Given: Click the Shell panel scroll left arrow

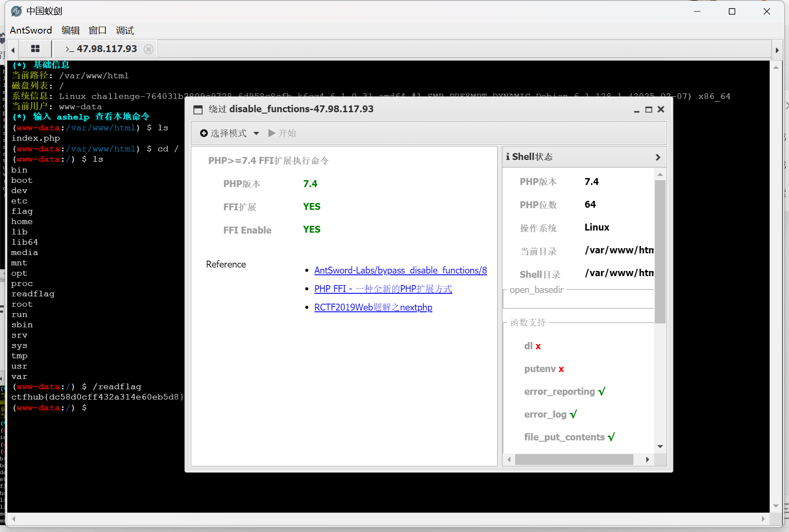Looking at the screenshot, I should (509, 459).
